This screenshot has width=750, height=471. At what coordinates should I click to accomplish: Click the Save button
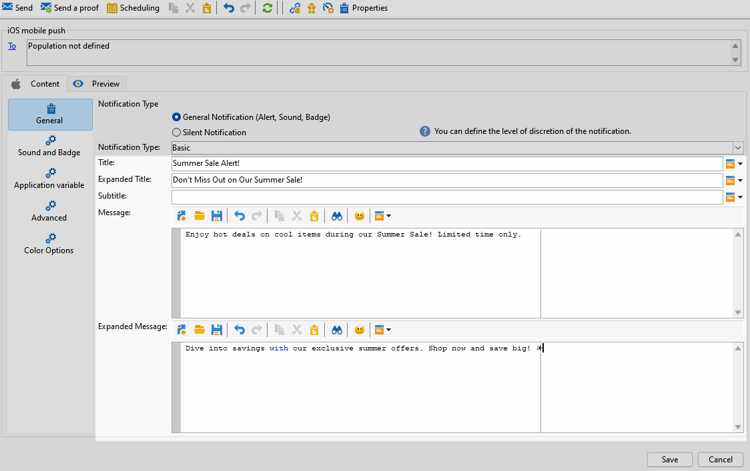pyautogui.click(x=670, y=460)
